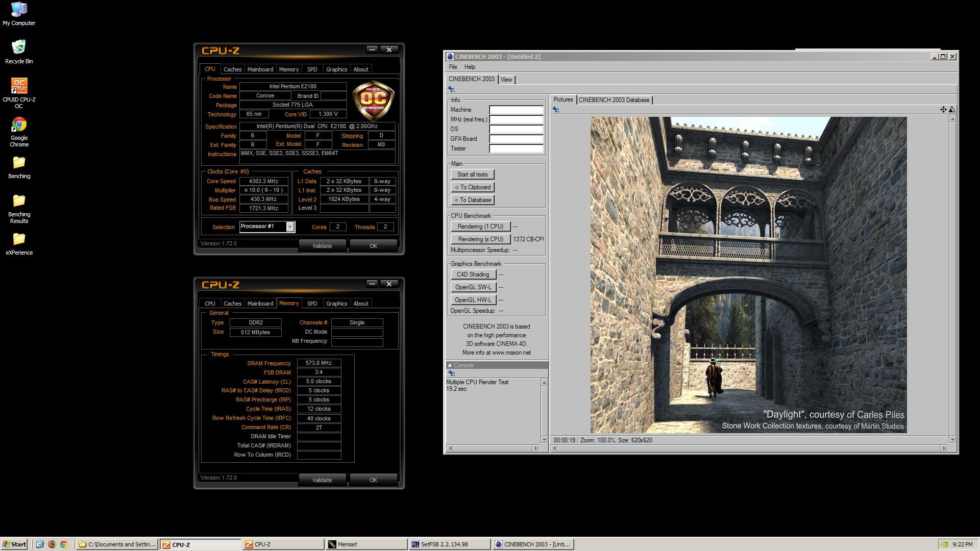Click the GFX-Board input field
The width and height of the screenshot is (980, 551).
[516, 139]
